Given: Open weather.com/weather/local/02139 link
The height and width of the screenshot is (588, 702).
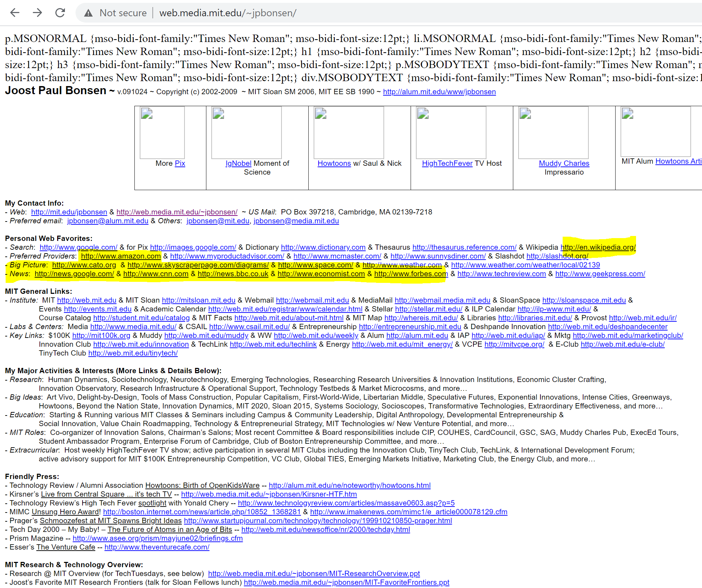Looking at the screenshot, I should point(525,265).
